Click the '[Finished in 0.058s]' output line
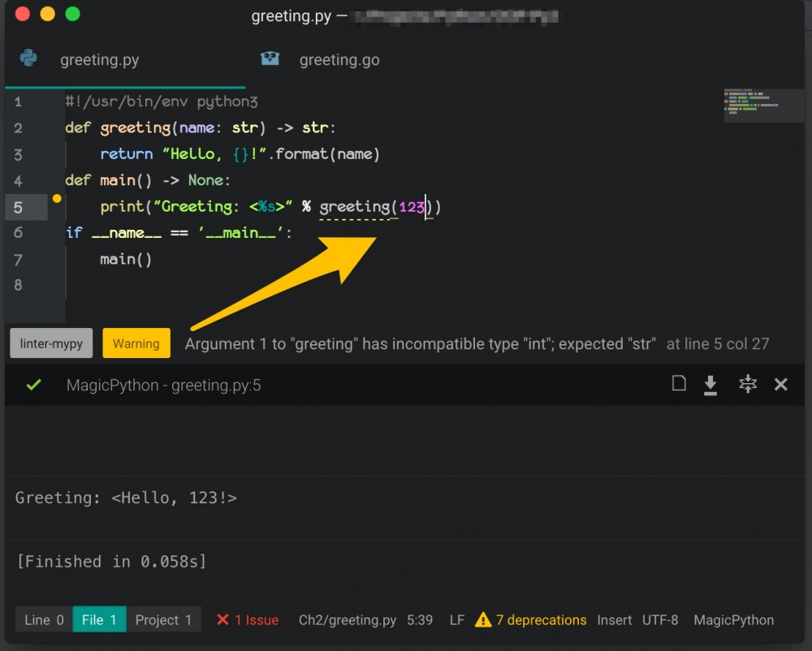 pyautogui.click(x=111, y=562)
